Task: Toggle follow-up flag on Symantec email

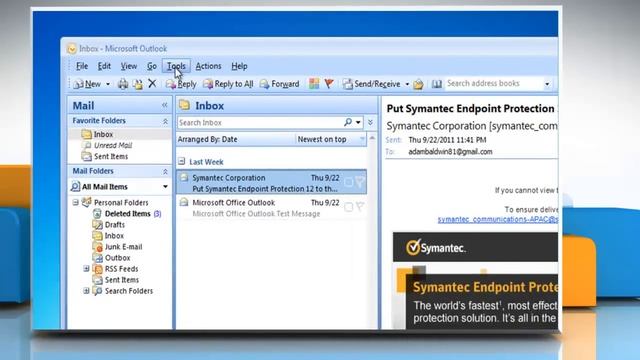Action: (x=360, y=182)
